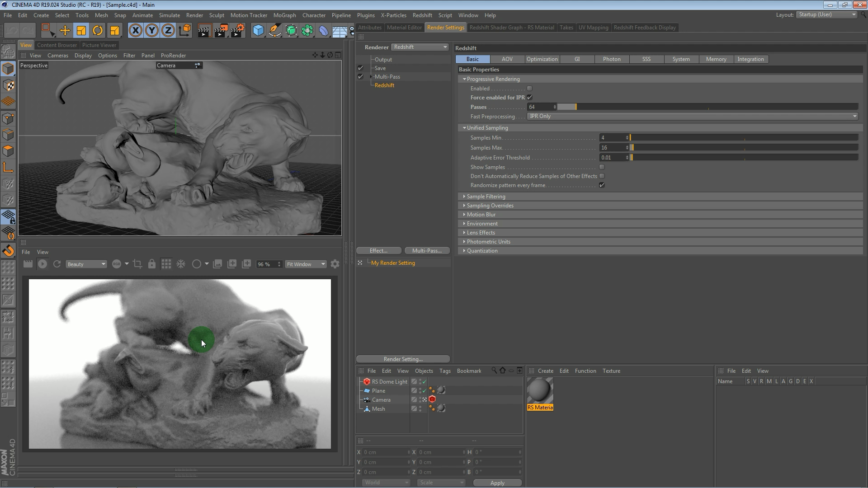Open the Redshift menu
Screen dimensions: 868x488
[422, 15]
